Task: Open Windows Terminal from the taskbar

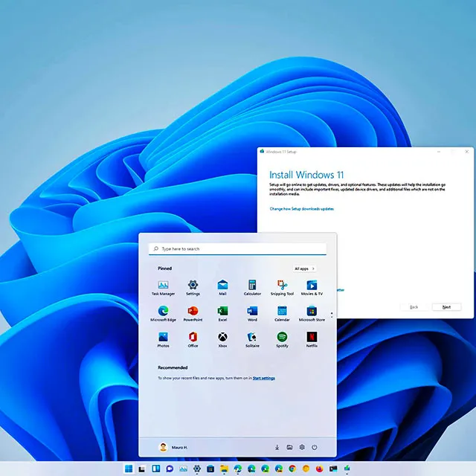Action: [333, 469]
